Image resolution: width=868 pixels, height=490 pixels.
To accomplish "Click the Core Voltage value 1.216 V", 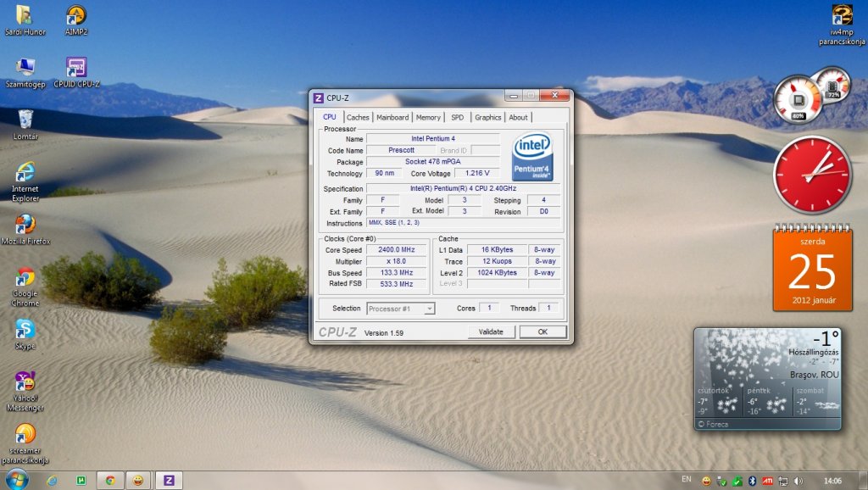I will 477,173.
